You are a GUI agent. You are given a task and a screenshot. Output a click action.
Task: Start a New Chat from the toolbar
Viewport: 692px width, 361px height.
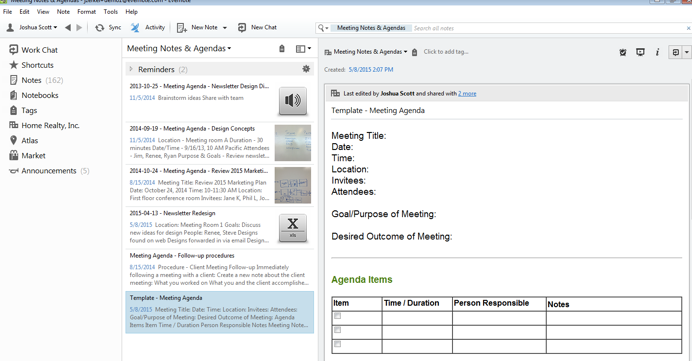coord(242,27)
